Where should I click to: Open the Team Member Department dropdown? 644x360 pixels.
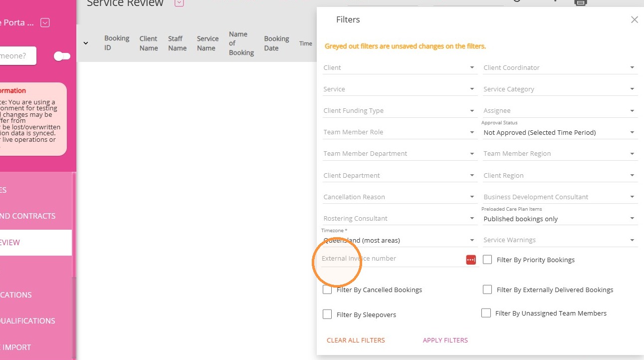point(400,153)
